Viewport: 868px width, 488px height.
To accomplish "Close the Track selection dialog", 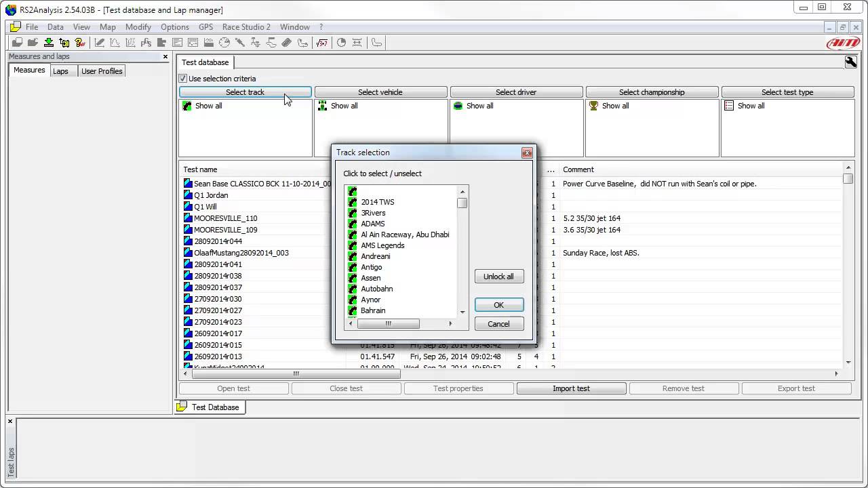I will point(527,152).
